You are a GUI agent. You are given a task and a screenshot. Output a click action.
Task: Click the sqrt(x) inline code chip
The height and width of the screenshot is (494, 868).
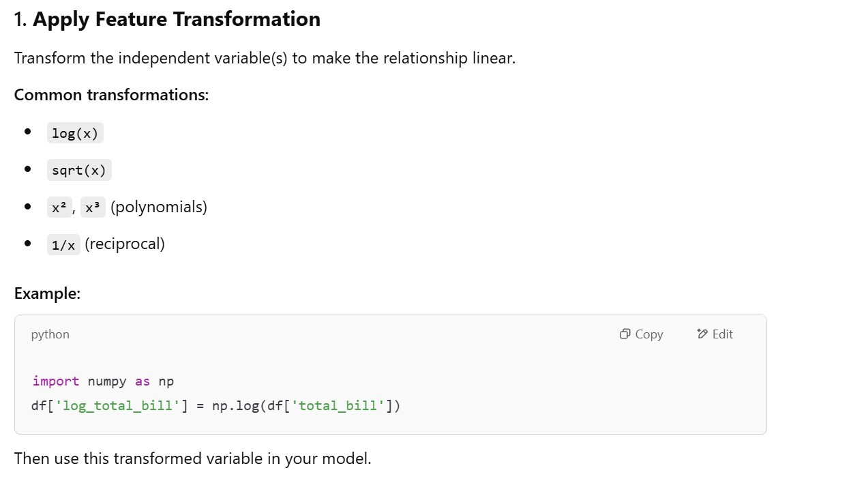coord(79,170)
